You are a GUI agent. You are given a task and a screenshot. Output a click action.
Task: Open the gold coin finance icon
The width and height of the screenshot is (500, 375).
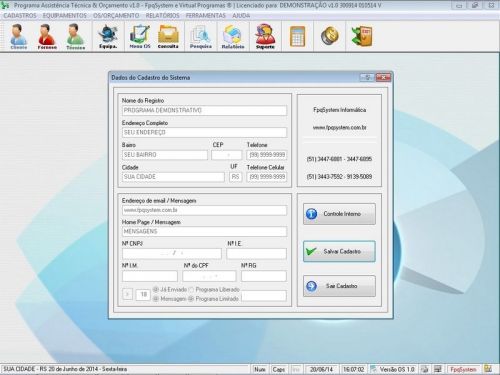(x=330, y=36)
